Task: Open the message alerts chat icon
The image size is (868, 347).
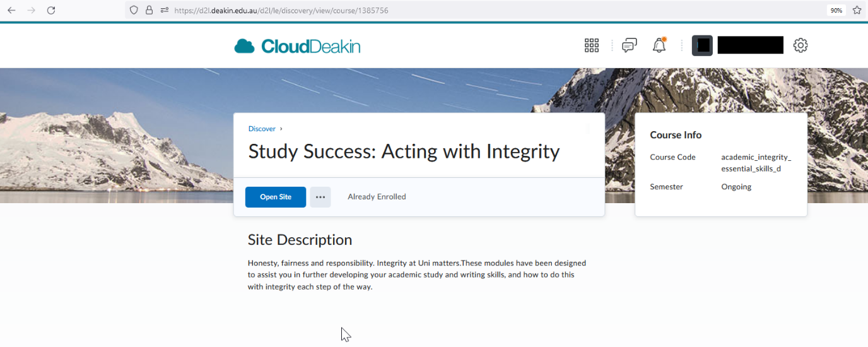Action: [x=629, y=45]
